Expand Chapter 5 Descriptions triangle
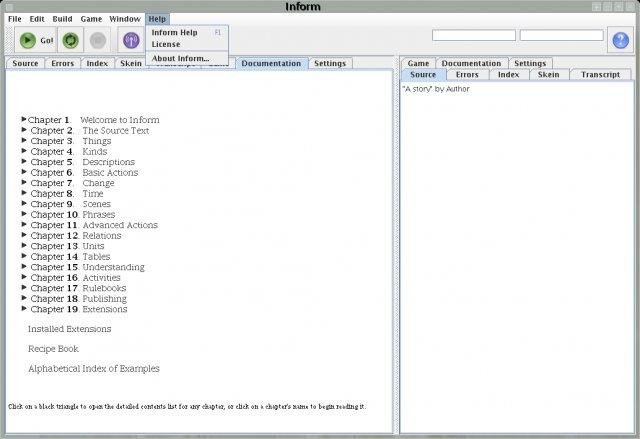640x439 pixels. click(24, 162)
